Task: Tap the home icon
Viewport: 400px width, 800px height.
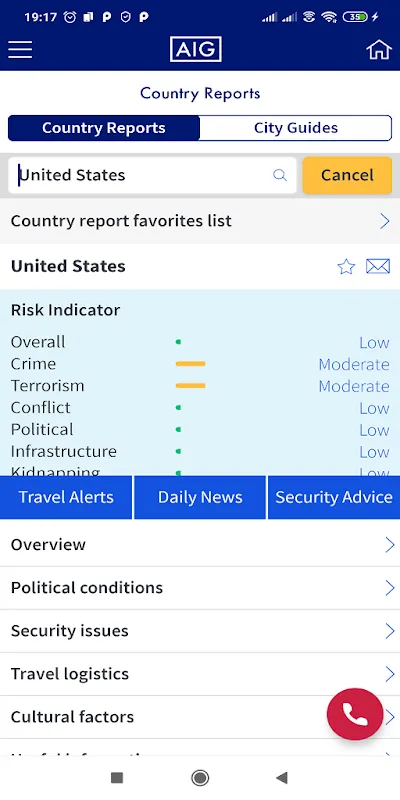Action: 379,49
